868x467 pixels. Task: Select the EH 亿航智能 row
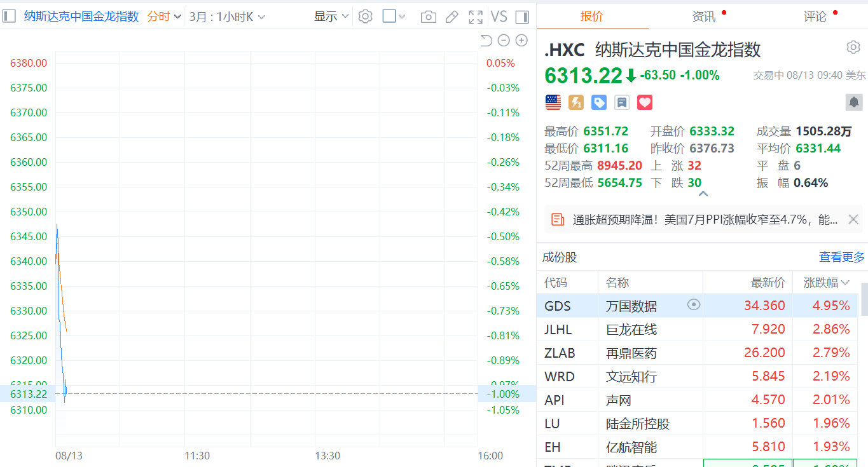697,447
